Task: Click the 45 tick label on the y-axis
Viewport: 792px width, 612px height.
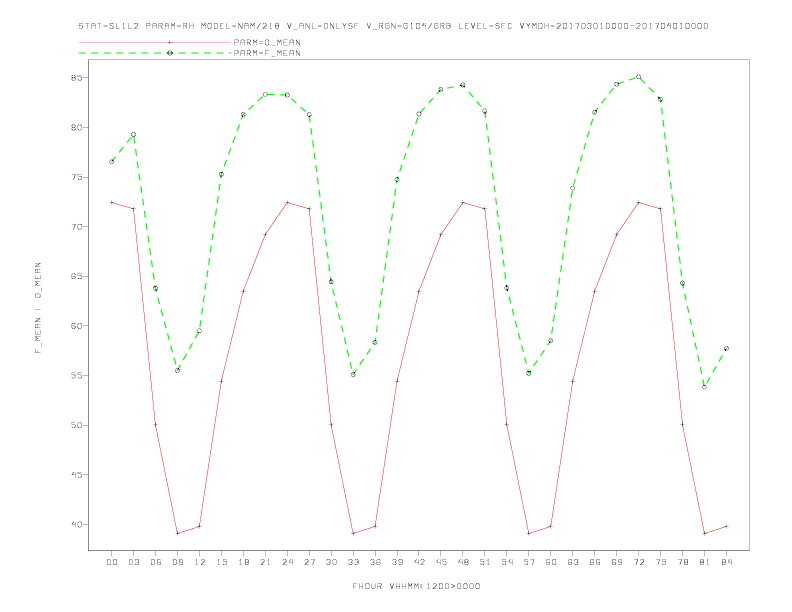Action: pos(77,475)
